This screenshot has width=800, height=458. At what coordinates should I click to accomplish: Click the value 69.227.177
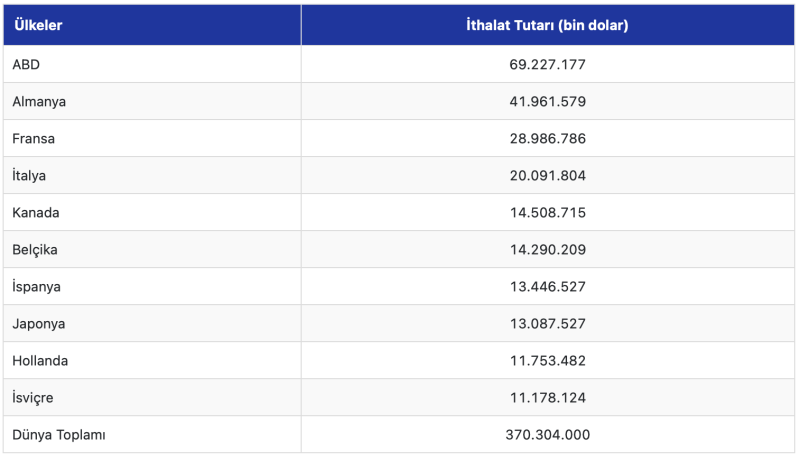(x=547, y=64)
